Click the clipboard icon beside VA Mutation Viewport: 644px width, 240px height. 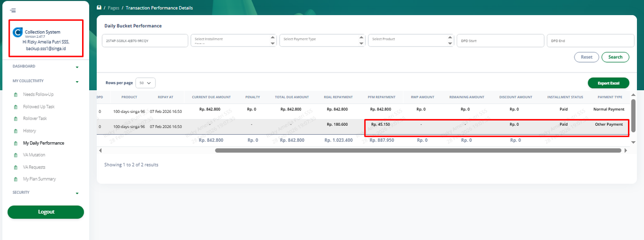click(16, 155)
